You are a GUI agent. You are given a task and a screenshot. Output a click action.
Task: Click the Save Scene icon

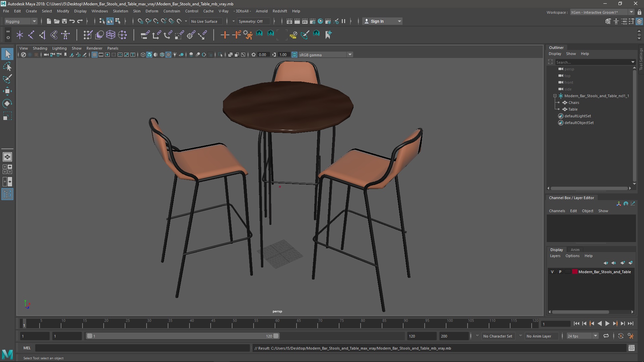point(64,21)
